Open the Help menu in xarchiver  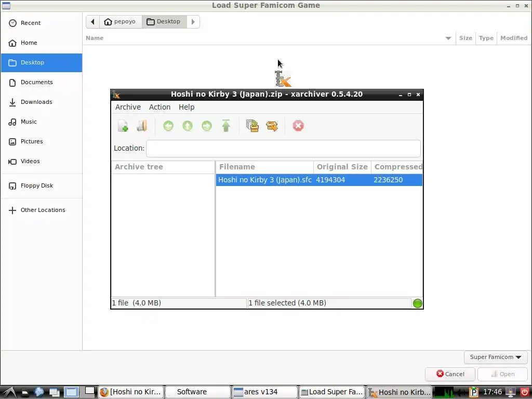[187, 107]
